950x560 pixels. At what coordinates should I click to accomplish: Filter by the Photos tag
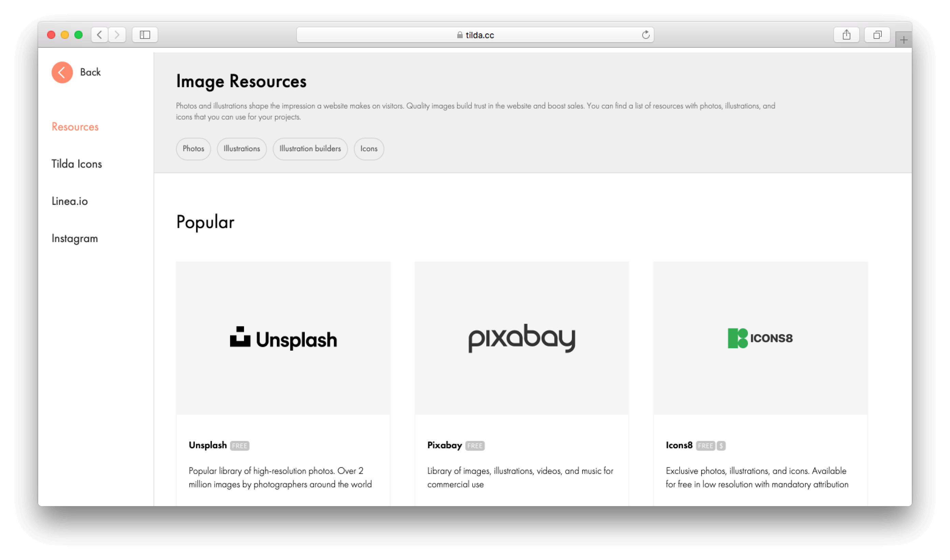193,149
